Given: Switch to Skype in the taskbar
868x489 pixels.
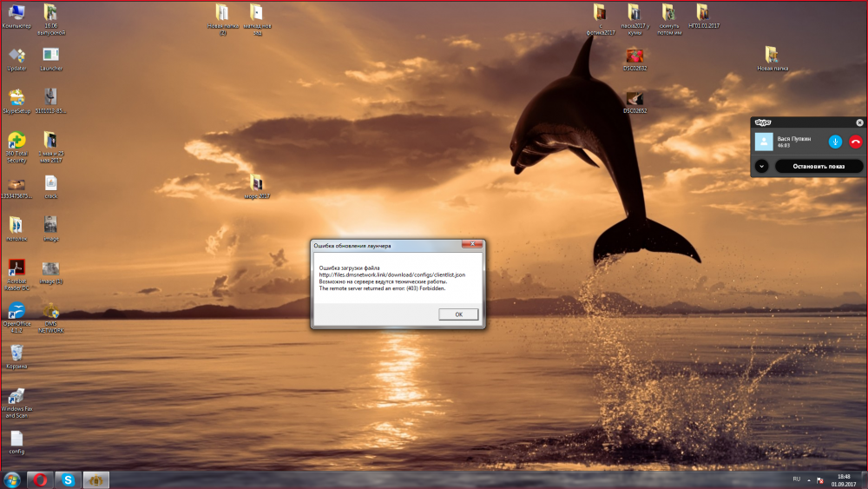Looking at the screenshot, I should point(69,479).
